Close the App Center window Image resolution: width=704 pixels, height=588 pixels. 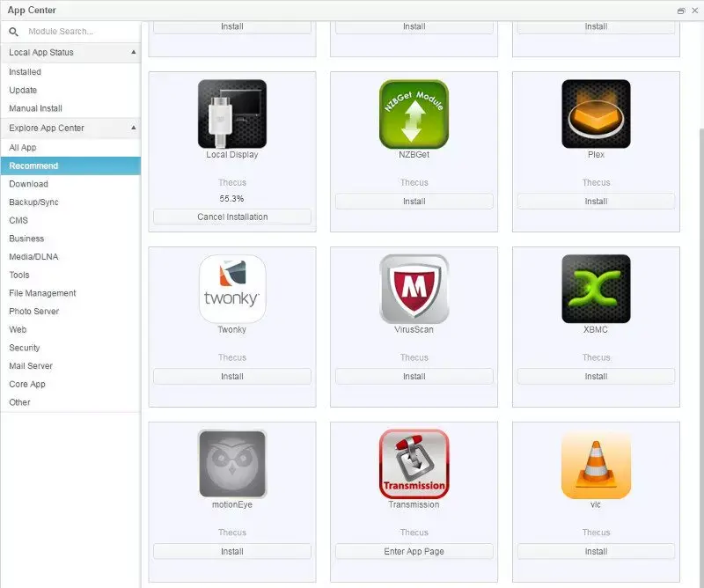coord(694,11)
